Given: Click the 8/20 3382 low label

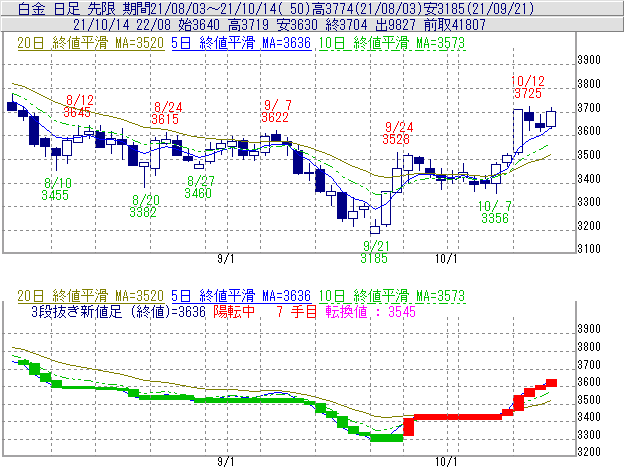Looking at the screenshot, I should click(x=144, y=206).
